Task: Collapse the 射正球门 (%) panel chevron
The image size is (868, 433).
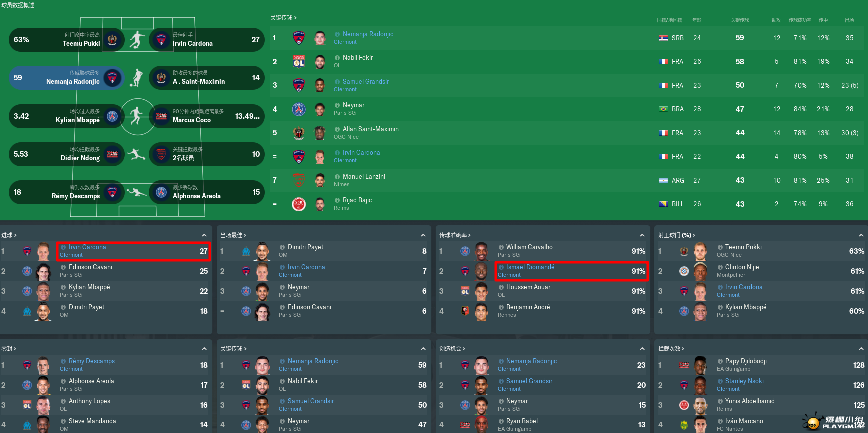Action: coord(861,235)
